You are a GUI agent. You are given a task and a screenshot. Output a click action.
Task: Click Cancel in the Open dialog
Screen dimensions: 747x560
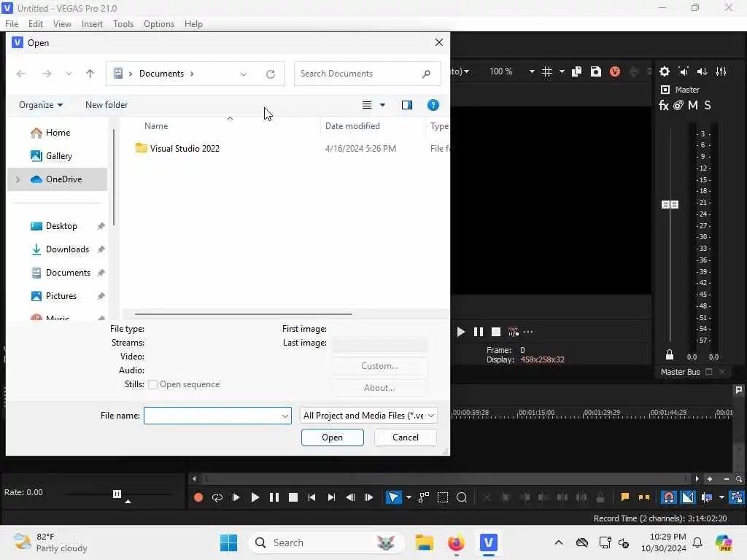point(406,437)
